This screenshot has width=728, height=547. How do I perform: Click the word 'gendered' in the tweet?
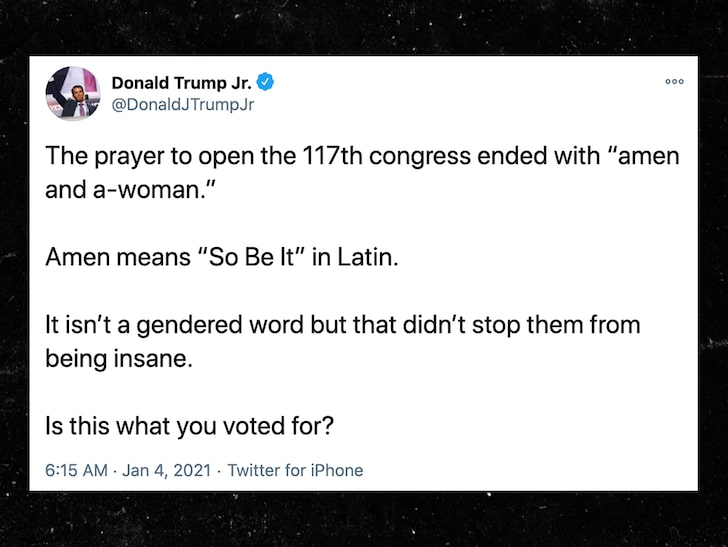click(x=189, y=326)
